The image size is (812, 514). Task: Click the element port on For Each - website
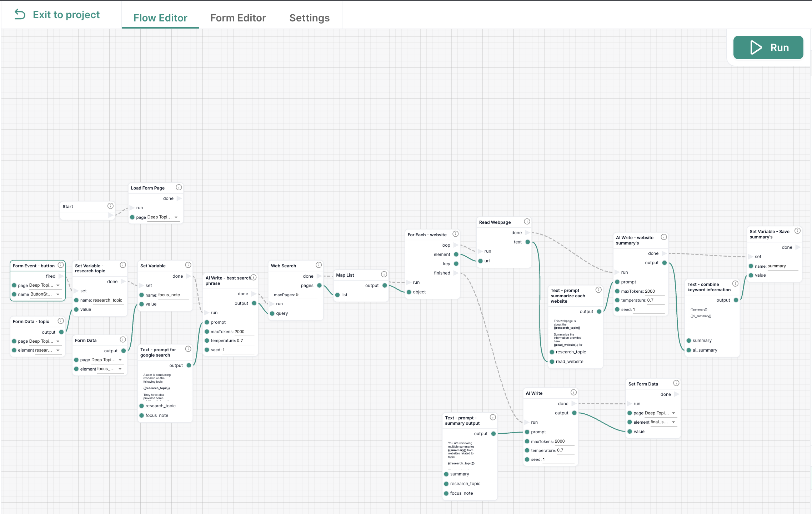(456, 254)
